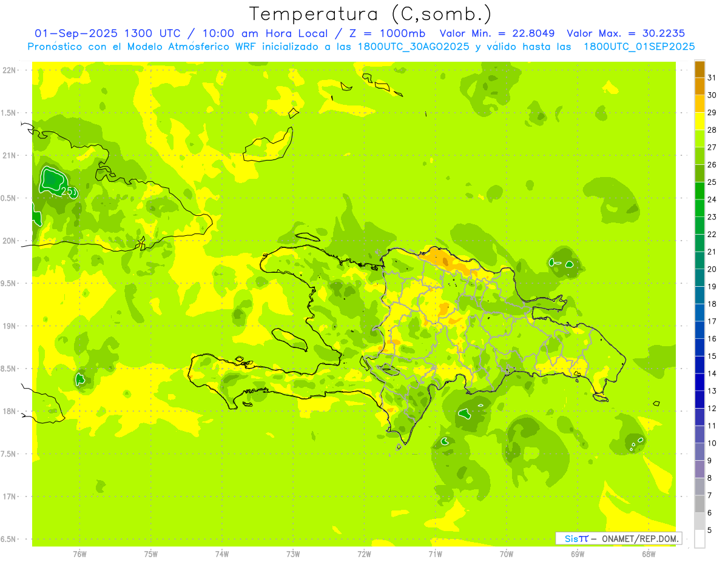
Task: Click the "71W" longitude label
Action: pyautogui.click(x=435, y=554)
